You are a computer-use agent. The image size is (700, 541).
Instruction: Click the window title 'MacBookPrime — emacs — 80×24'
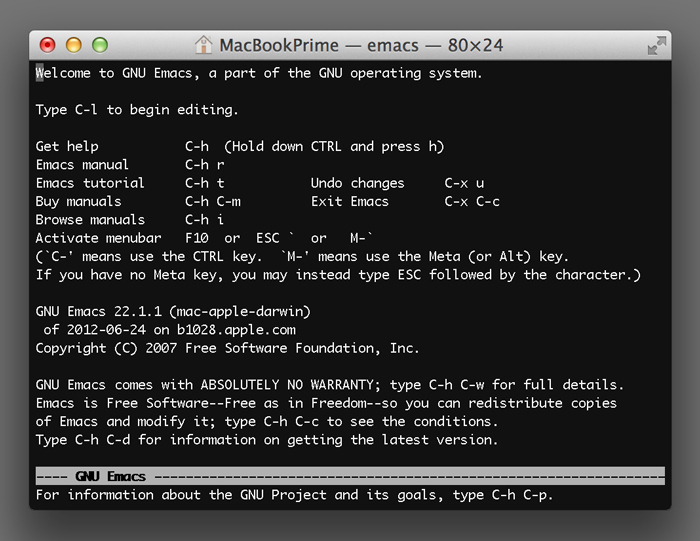coord(361,45)
